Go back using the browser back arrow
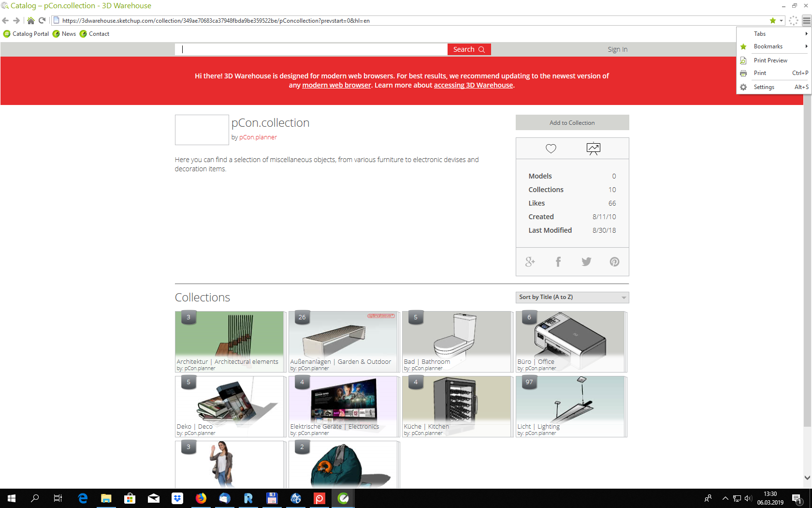812x508 pixels. tap(5, 20)
